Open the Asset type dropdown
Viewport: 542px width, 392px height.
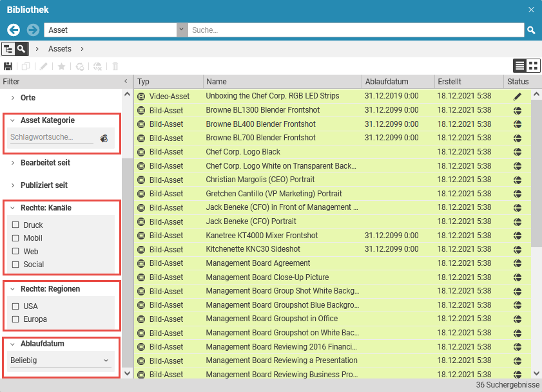pyautogui.click(x=181, y=30)
